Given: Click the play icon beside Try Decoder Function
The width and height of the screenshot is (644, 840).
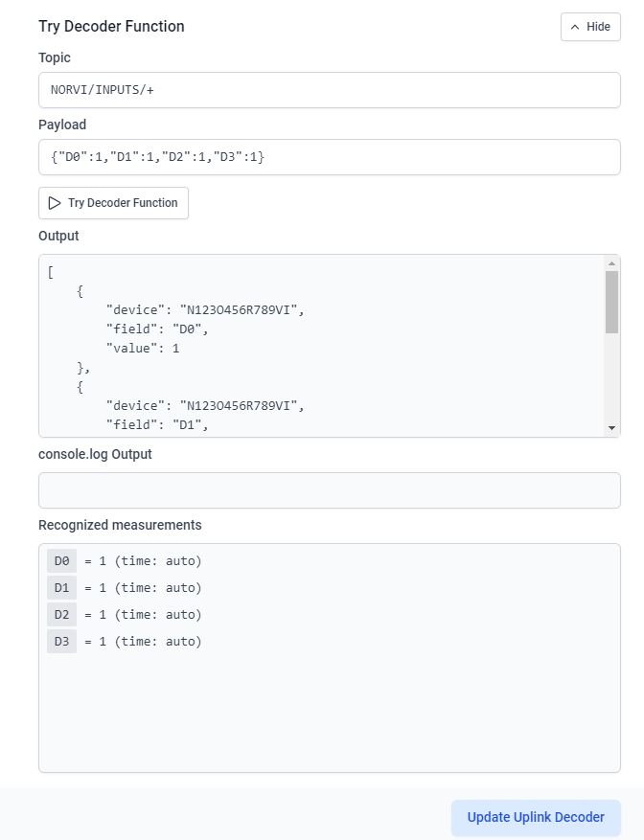Looking at the screenshot, I should tap(55, 203).
